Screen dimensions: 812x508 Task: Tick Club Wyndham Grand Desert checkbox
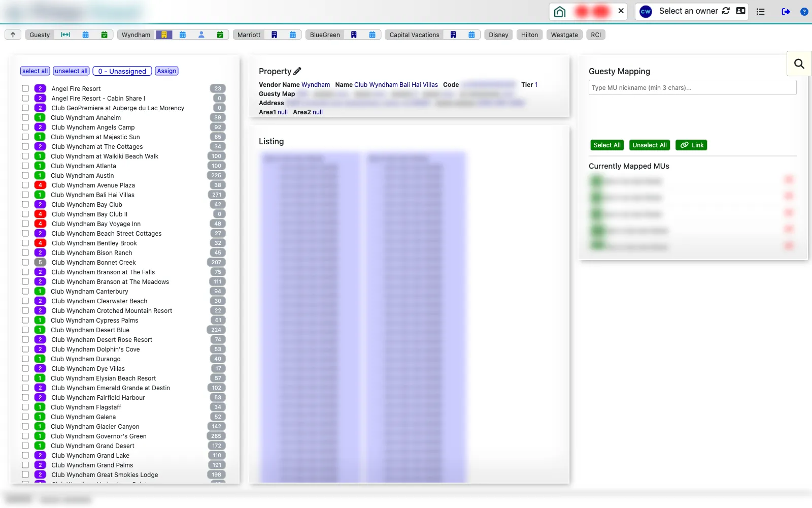tap(25, 446)
